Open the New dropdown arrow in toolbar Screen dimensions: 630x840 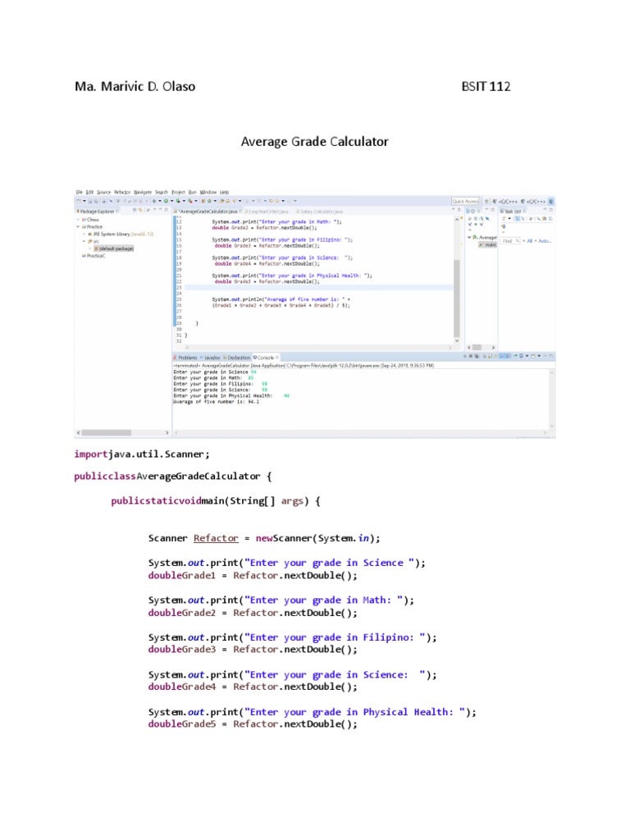(84, 201)
